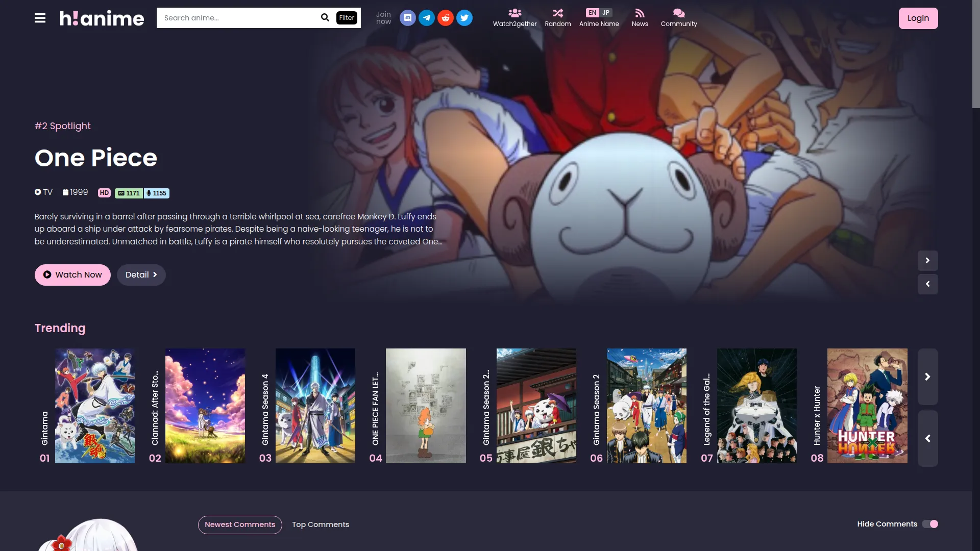Open the Telegram join link

[x=427, y=18]
